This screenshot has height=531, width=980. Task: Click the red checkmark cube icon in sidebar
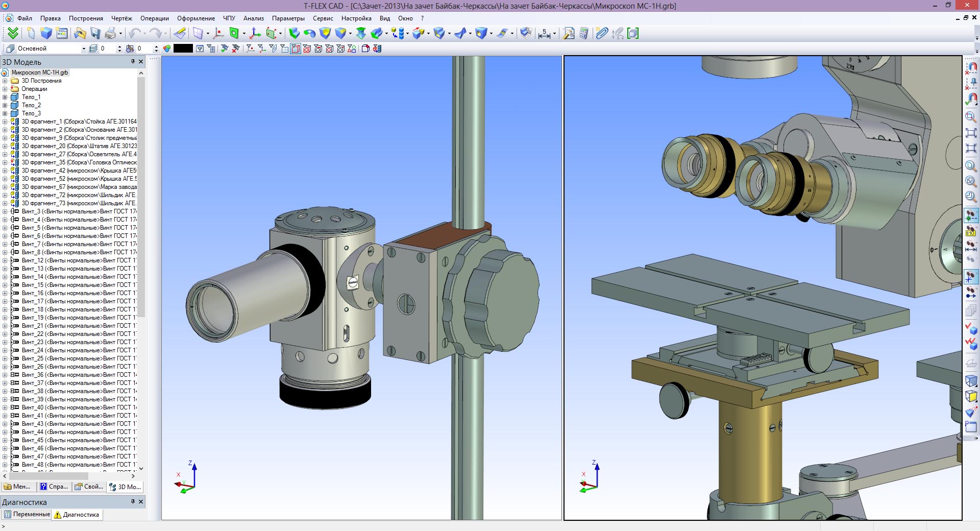click(971, 328)
